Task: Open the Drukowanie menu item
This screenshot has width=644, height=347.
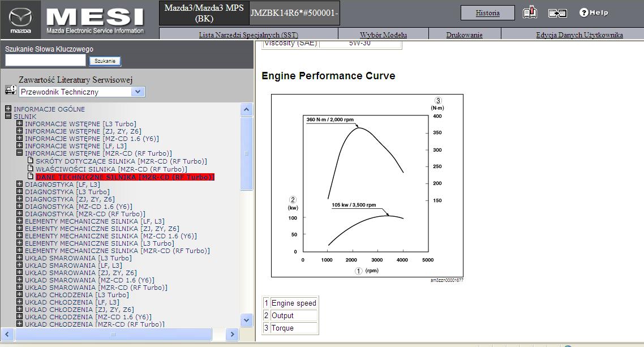Action: (x=464, y=35)
